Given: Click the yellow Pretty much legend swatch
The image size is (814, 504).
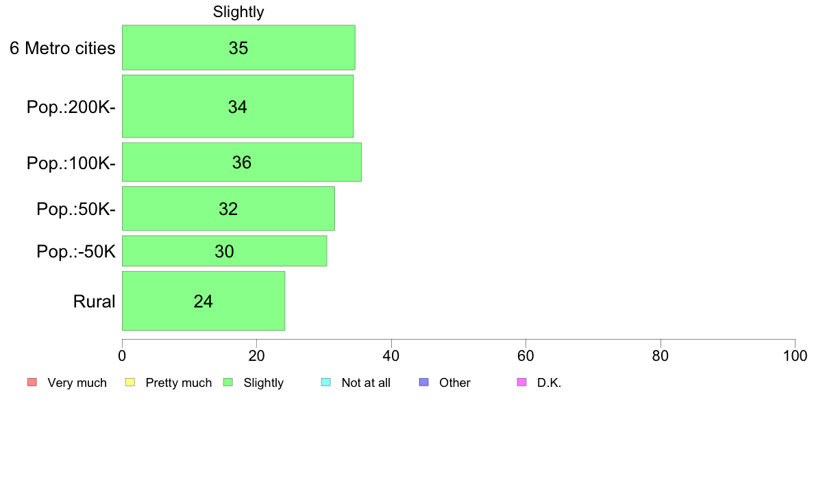Looking at the screenshot, I should 130,383.
